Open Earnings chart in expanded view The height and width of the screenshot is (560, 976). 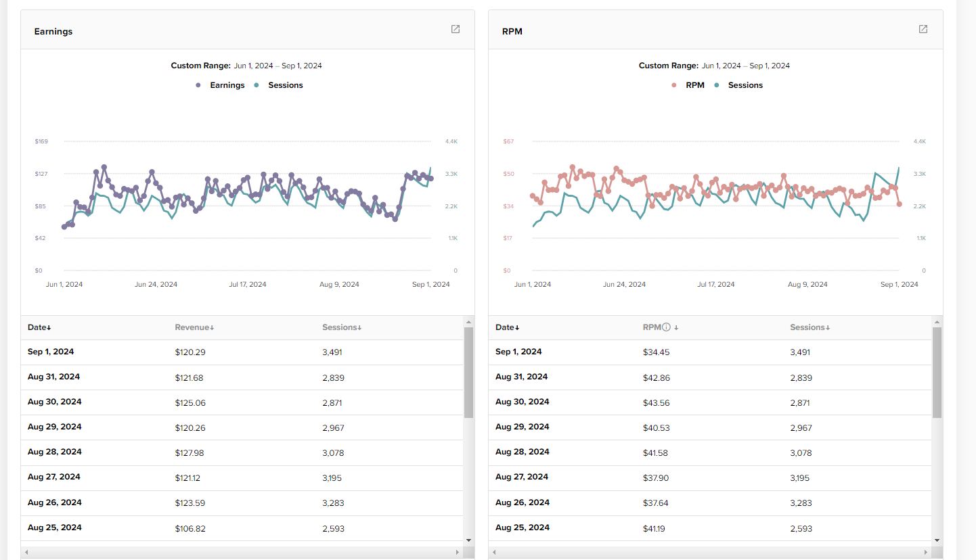click(x=456, y=29)
